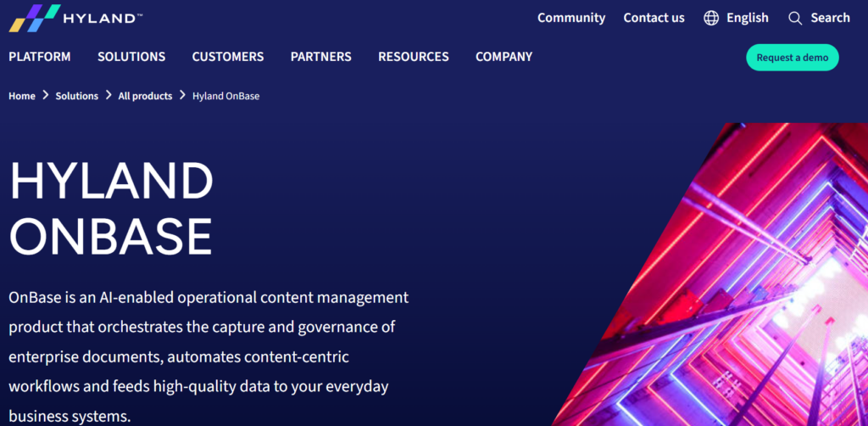Image resolution: width=868 pixels, height=426 pixels.
Task: Open the Contact us link
Action: tap(654, 18)
